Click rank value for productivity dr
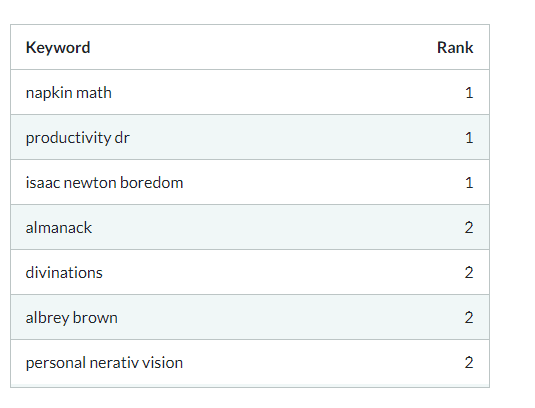Screen dimensions: 535x408 [469, 138]
